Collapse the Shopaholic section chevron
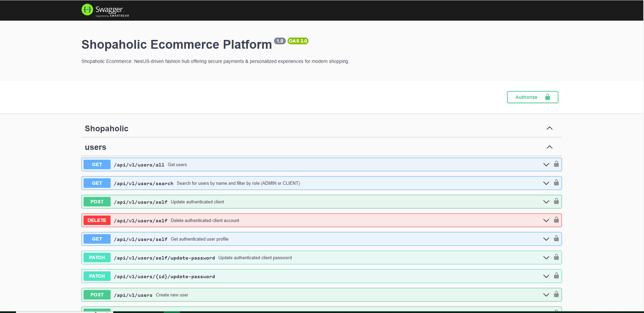This screenshot has height=313, width=644. [550, 128]
